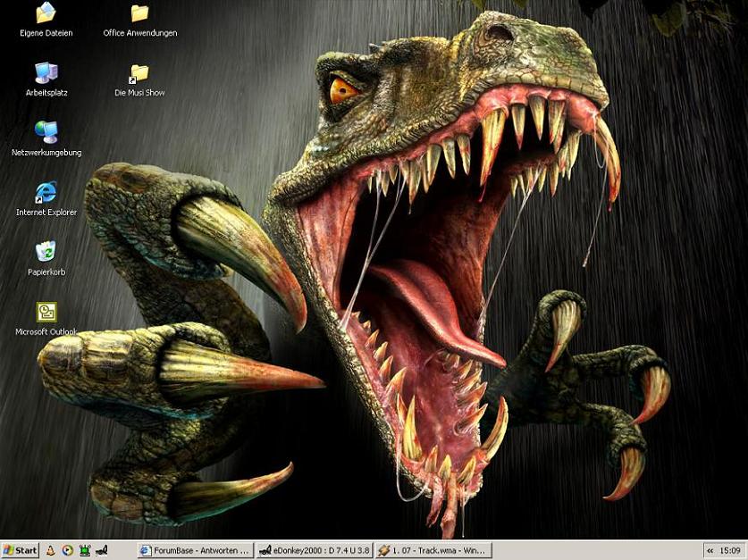Select the Papierkorb recycle bin icon
This screenshot has height=560, width=748.
(46, 258)
